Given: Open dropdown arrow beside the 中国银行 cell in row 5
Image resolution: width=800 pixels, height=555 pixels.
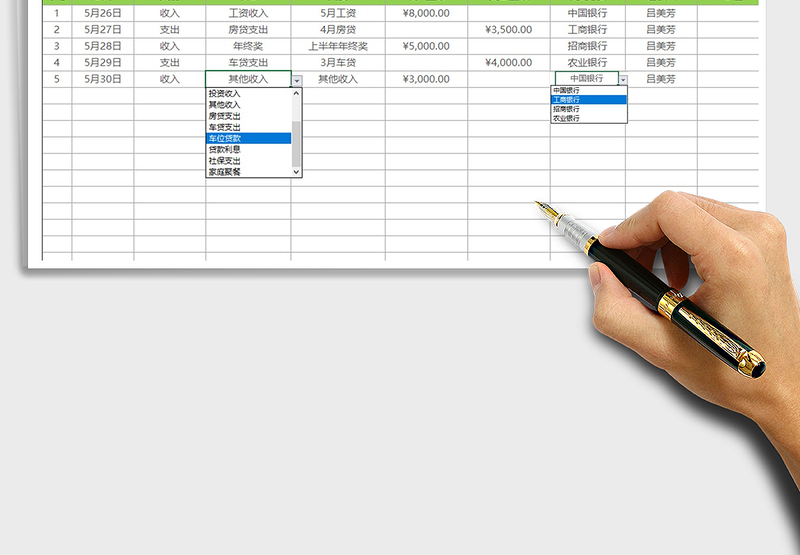Looking at the screenshot, I should 623,80.
